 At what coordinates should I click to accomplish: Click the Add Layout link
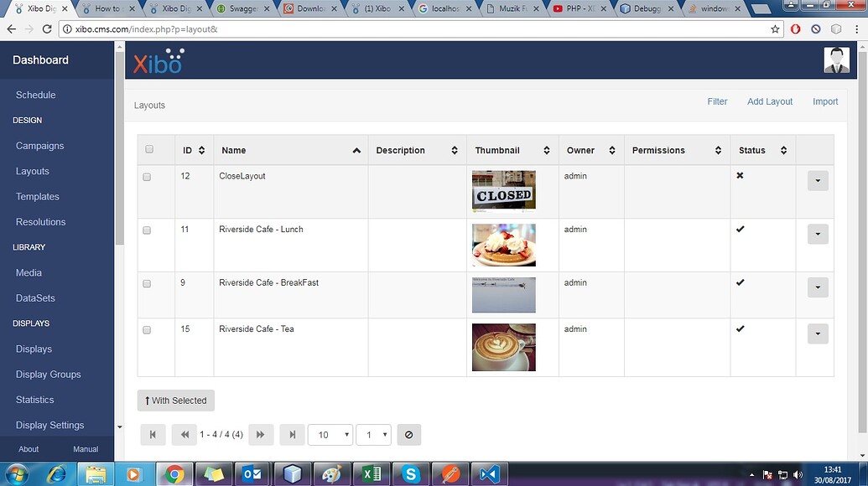[x=769, y=101]
